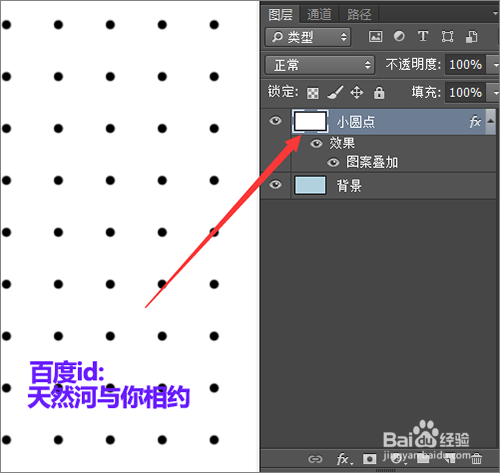
Task: Switch to the 路径 tab
Action: 359,14
